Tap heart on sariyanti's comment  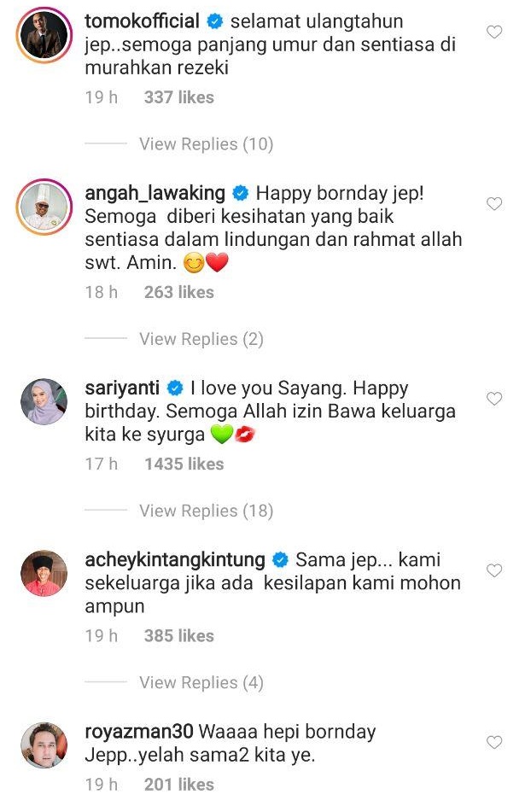point(494,399)
